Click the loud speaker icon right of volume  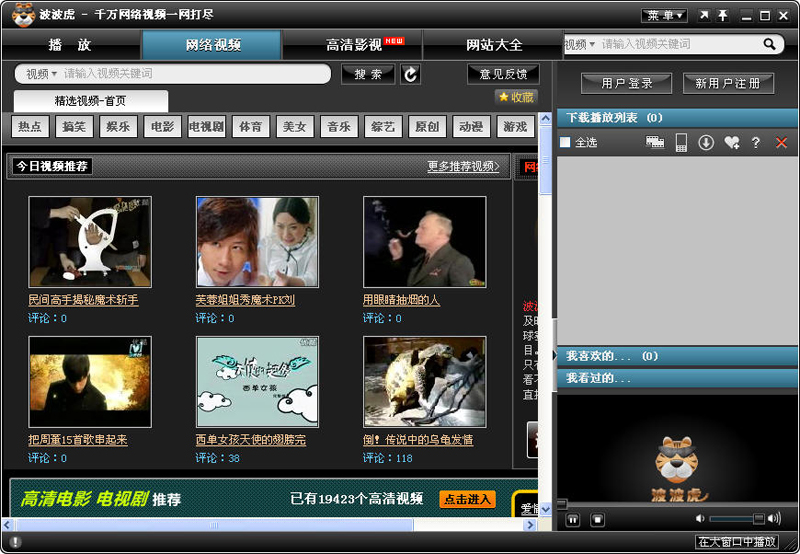tap(774, 518)
